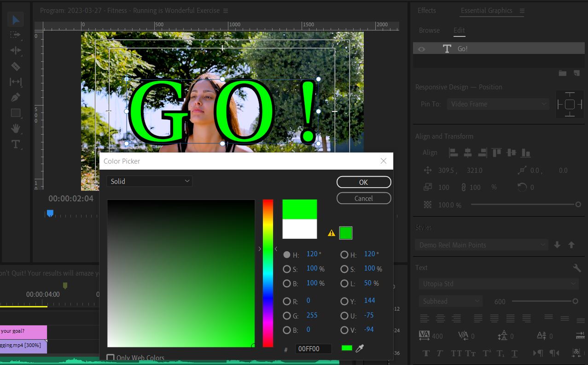
Task: Pick the Razor tool
Action: click(x=16, y=66)
